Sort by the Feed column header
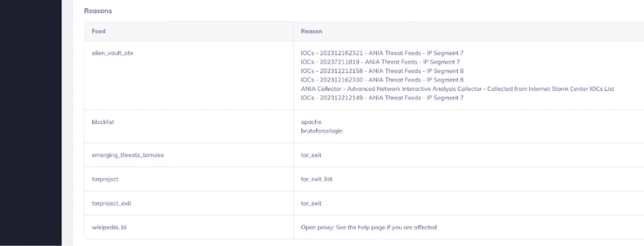This screenshot has height=246, width=644. tap(99, 31)
